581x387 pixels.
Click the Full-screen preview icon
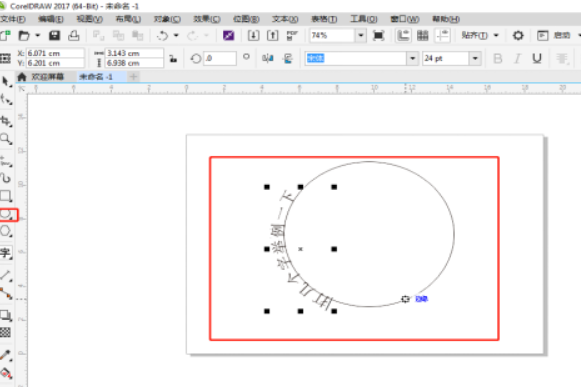pyautogui.click(x=378, y=36)
